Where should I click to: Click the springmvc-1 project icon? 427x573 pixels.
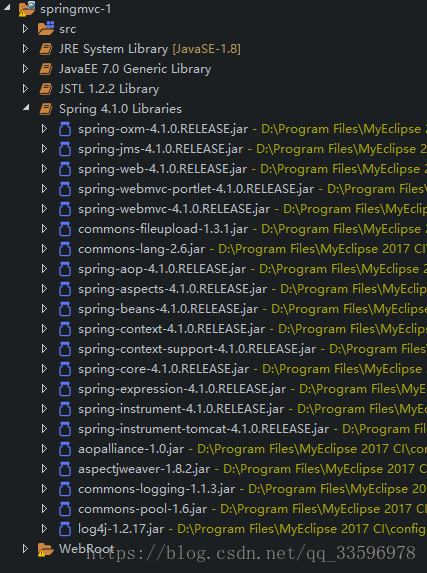[27, 8]
